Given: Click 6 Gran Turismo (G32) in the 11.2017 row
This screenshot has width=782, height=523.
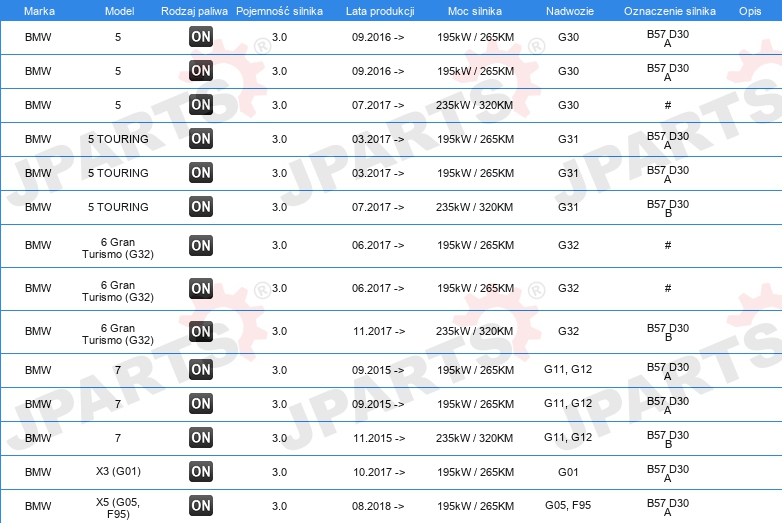Looking at the screenshot, I should pyautogui.click(x=118, y=334).
